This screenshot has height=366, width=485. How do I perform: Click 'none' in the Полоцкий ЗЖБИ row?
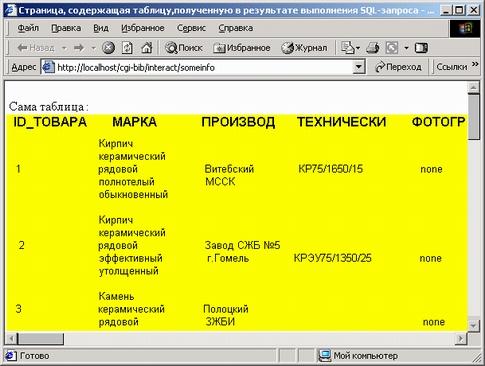pos(434,322)
